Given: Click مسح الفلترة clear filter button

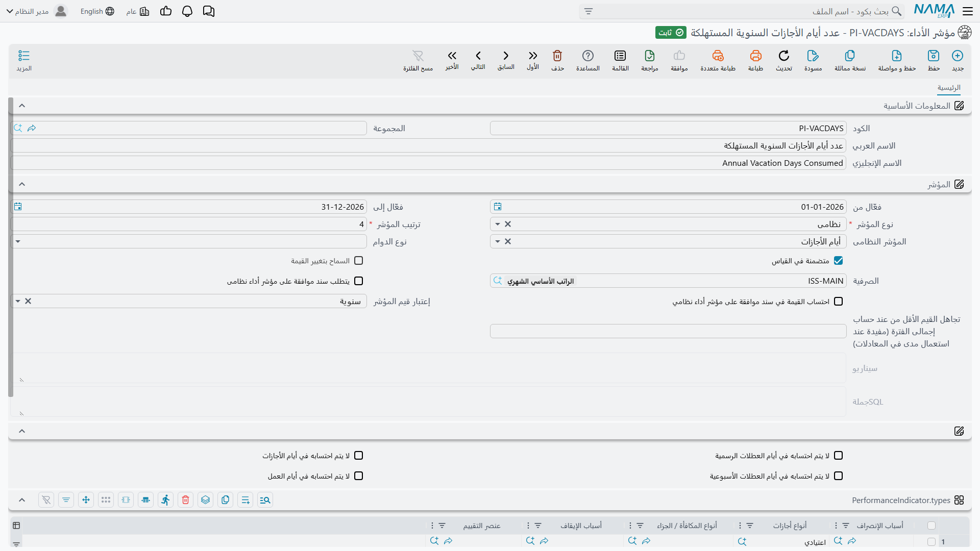Looking at the screenshot, I should coord(418,60).
